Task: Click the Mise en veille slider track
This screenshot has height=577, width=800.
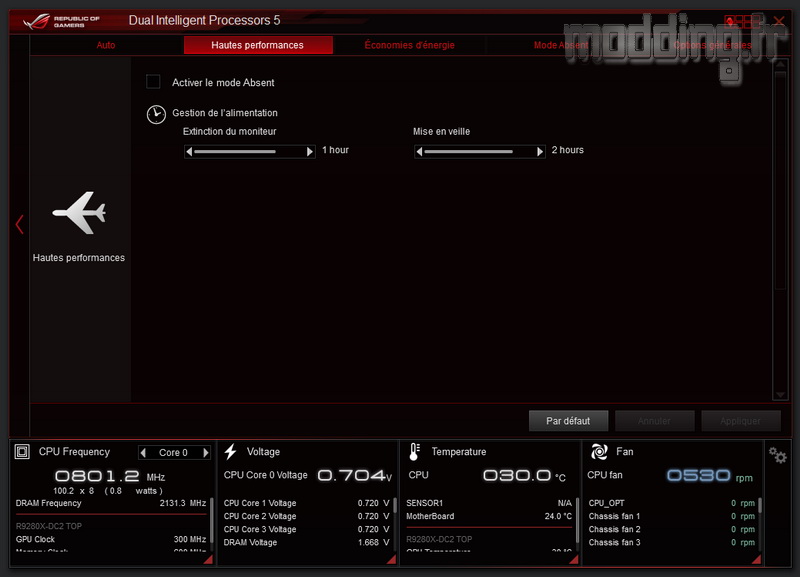Action: 480,152
